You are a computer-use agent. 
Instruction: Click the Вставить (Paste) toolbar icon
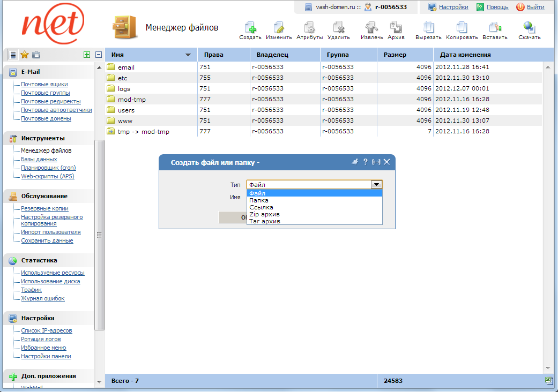[494, 28]
